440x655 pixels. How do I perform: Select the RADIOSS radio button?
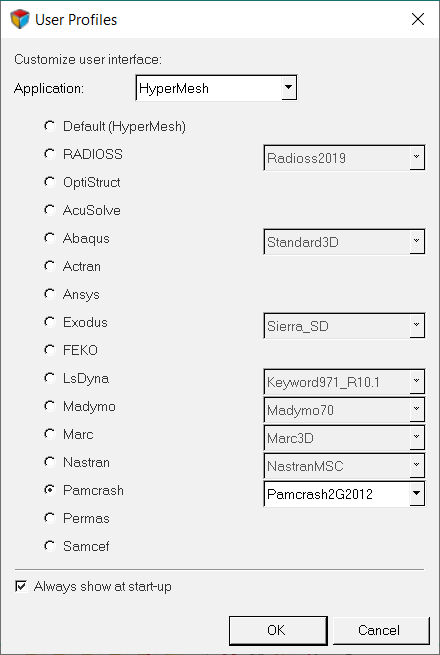pyautogui.click(x=50, y=154)
